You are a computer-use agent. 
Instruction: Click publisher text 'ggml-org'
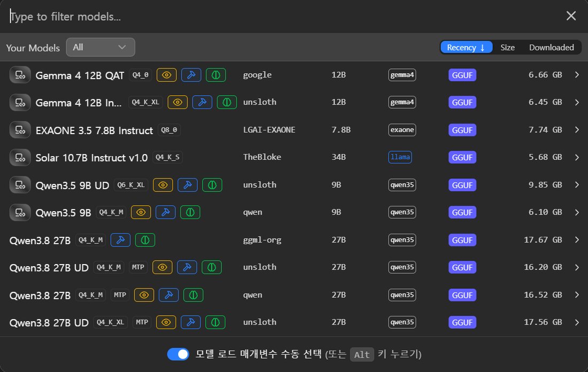pos(262,240)
